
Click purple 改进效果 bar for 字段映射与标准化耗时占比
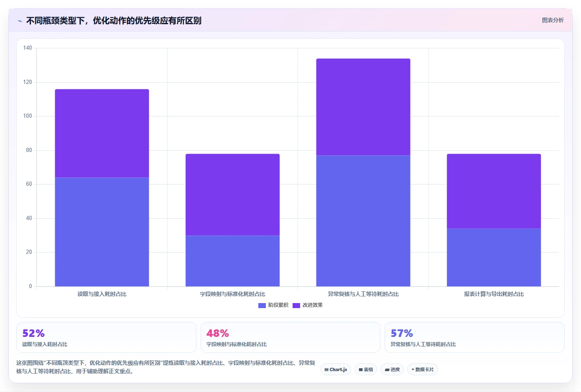point(232,195)
